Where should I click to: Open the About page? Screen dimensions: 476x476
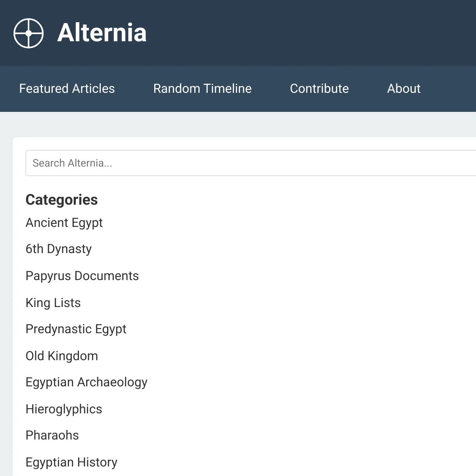pos(404,88)
